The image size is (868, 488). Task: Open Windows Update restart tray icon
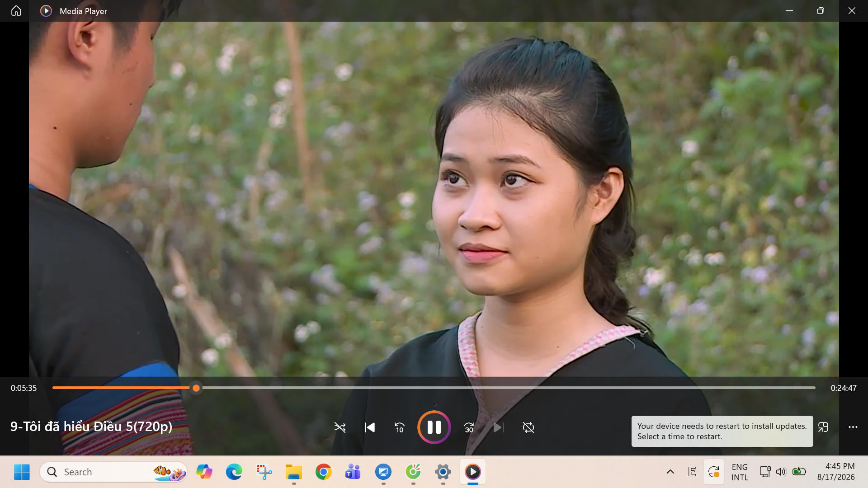[x=714, y=472]
